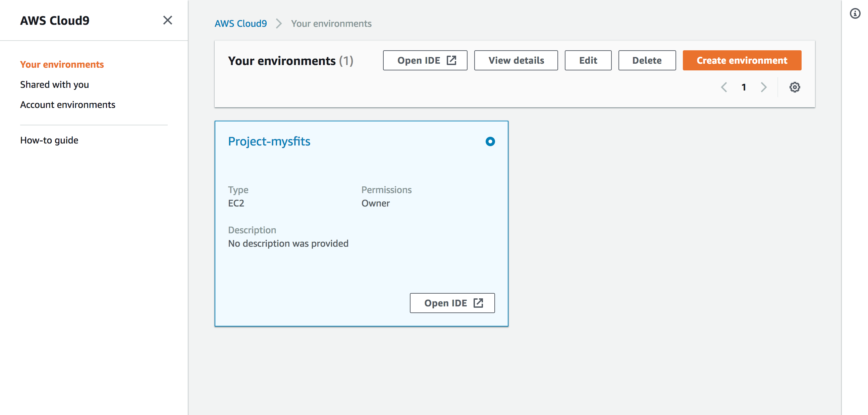The width and height of the screenshot is (868, 415).
Task: Click the Edit button
Action: (x=588, y=60)
